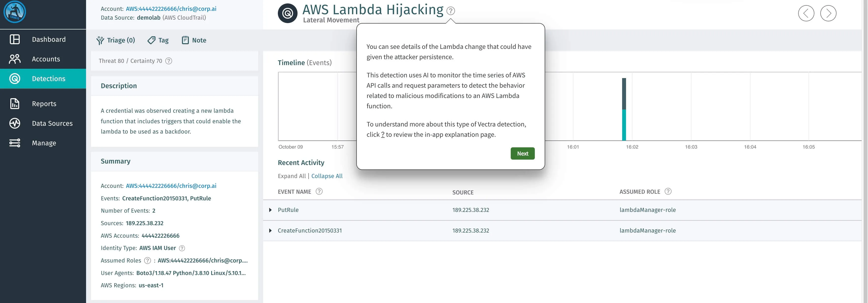This screenshot has width=868, height=303.
Task: Click the Lateral Movement subtitle
Action: 331,20
